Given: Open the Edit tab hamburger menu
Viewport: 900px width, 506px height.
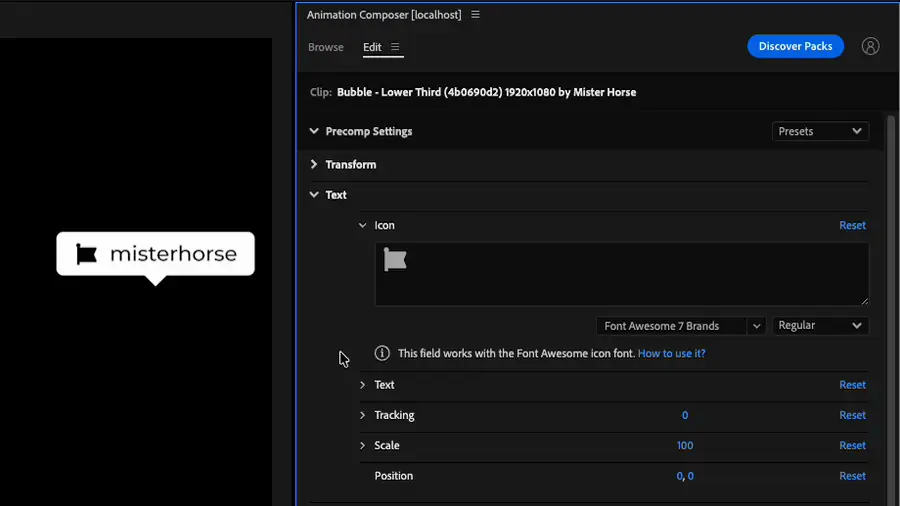Looking at the screenshot, I should point(395,46).
